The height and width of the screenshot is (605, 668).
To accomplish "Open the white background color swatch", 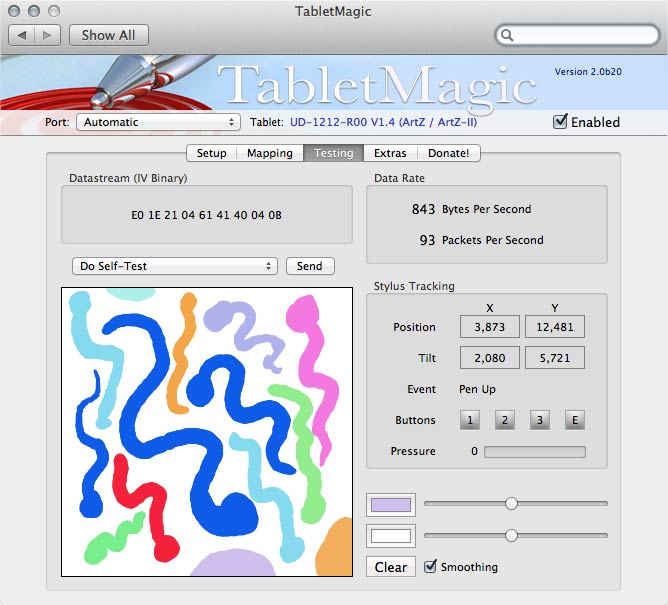I will (x=391, y=536).
